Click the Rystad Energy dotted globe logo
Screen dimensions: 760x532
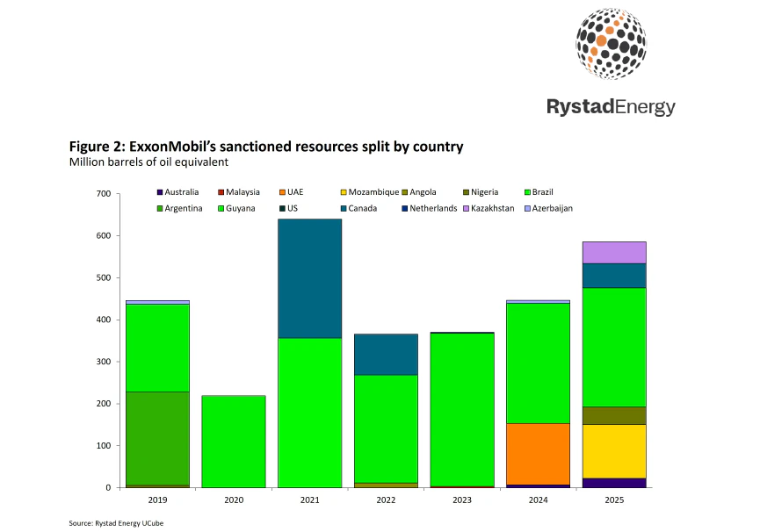click(611, 44)
